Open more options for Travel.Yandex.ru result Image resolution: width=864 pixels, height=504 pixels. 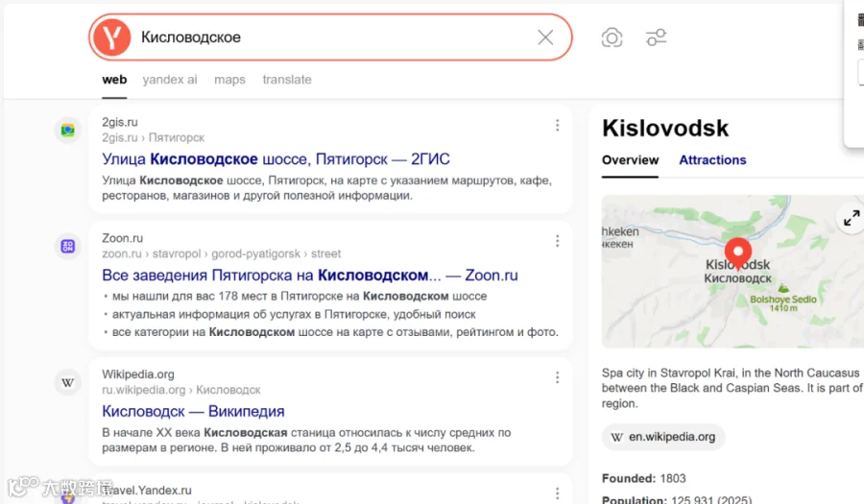557,493
